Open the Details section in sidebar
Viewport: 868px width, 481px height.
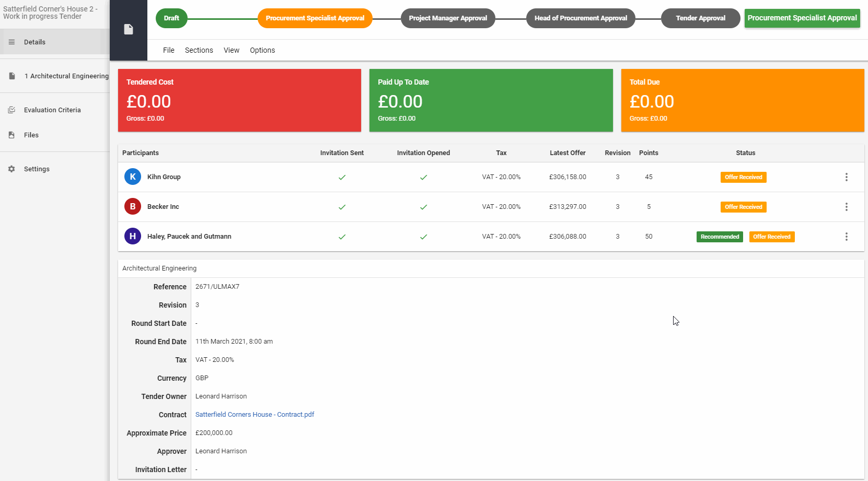coord(34,41)
